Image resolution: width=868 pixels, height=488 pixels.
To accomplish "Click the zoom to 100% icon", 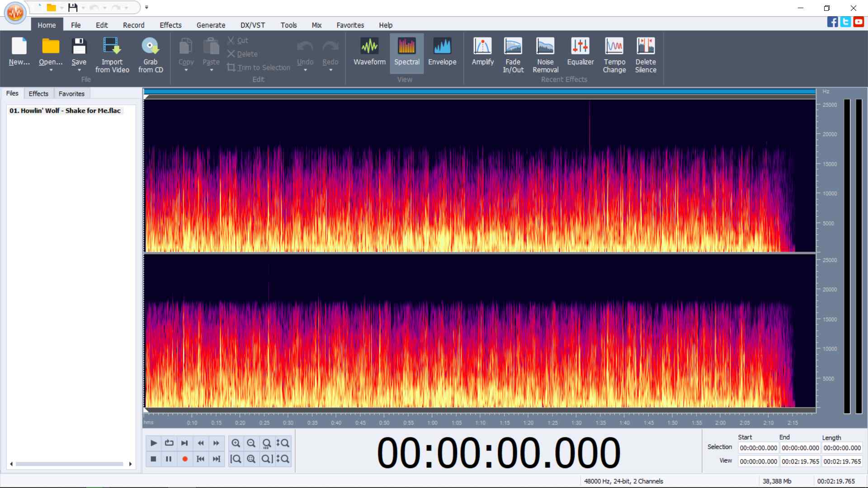I will [x=267, y=443].
